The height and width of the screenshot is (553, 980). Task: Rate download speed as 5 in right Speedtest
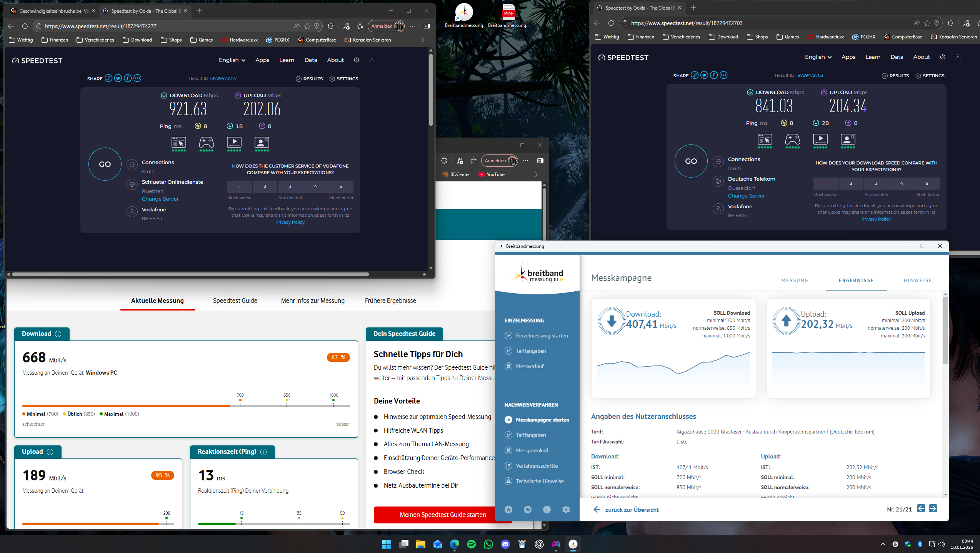click(x=927, y=183)
